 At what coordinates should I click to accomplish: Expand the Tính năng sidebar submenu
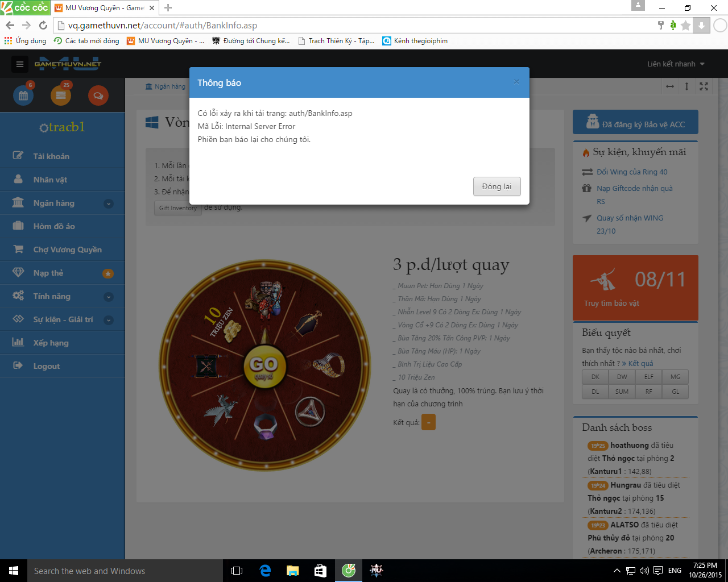[x=109, y=297]
